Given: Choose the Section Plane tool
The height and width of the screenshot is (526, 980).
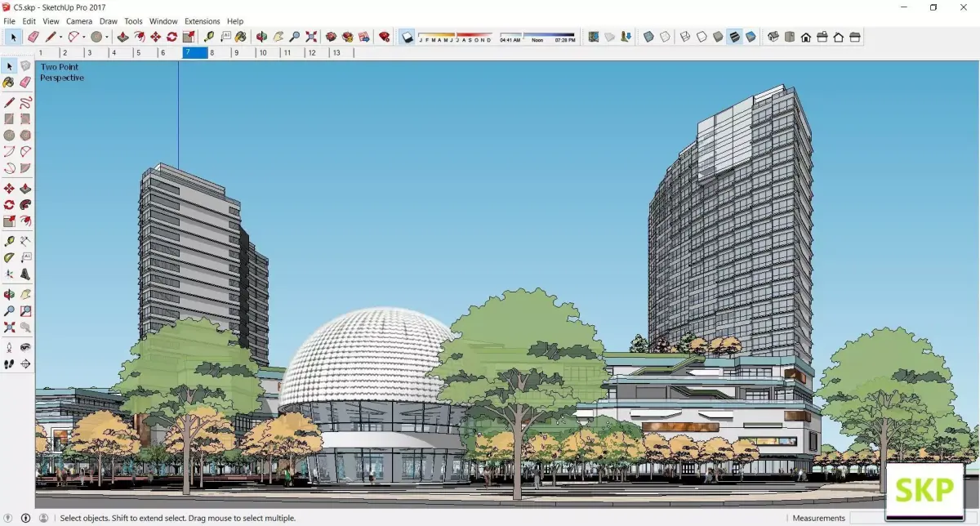Looking at the screenshot, I should [x=25, y=363].
